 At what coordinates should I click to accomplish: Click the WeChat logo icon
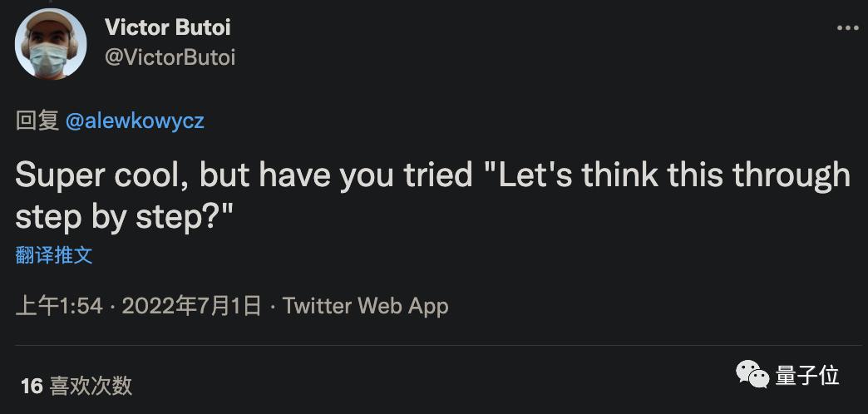(752, 374)
